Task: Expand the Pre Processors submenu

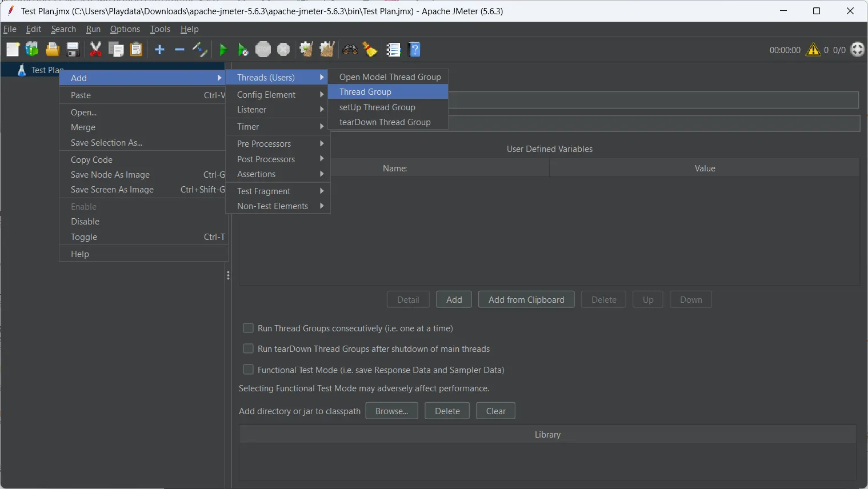Action: pos(277,144)
